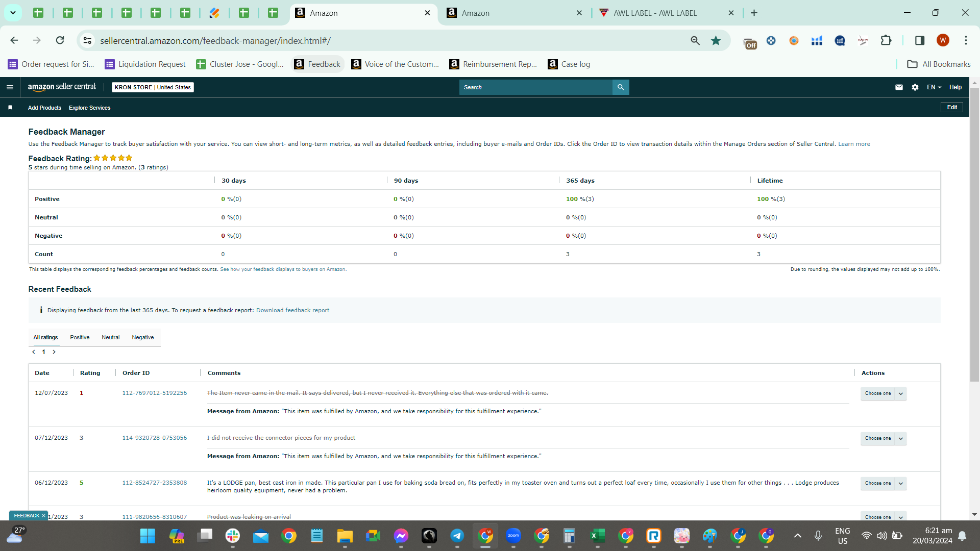
Task: Open order 112-8524727-2353808
Action: click(x=155, y=483)
